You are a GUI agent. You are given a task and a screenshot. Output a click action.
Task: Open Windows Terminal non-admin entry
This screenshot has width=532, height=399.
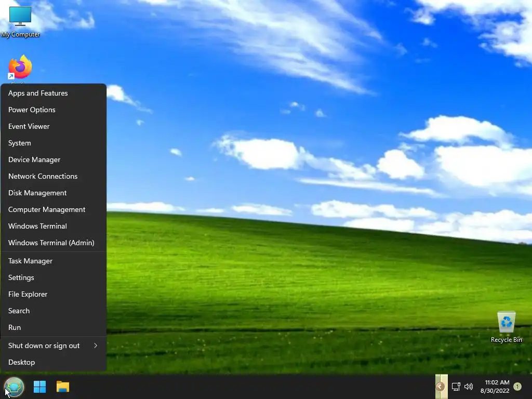(54, 226)
